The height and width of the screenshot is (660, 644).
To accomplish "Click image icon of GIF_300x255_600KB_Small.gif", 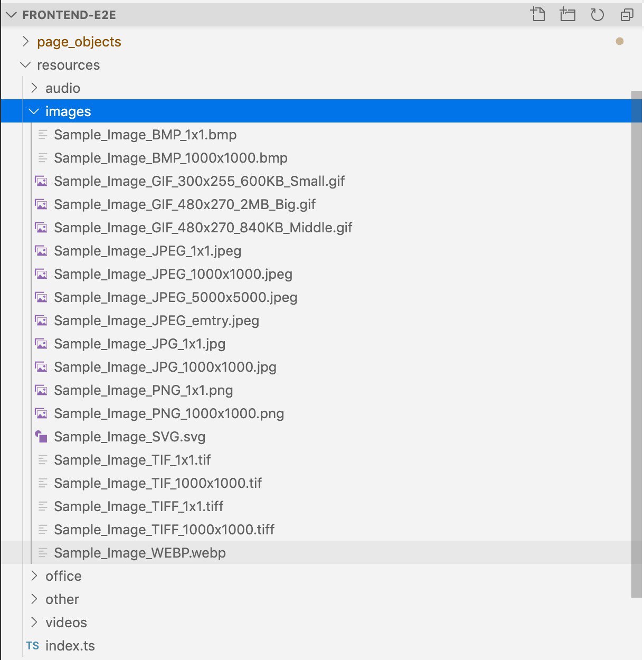I will 41,181.
